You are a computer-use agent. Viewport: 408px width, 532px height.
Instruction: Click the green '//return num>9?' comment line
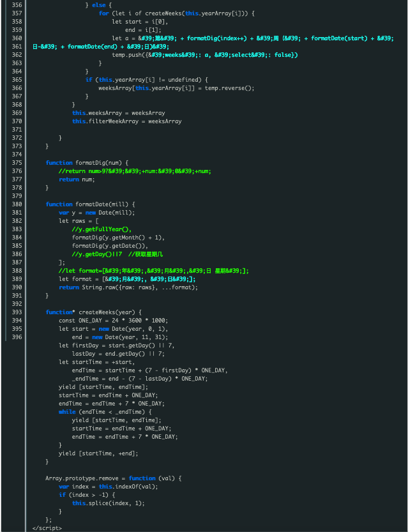(135, 171)
